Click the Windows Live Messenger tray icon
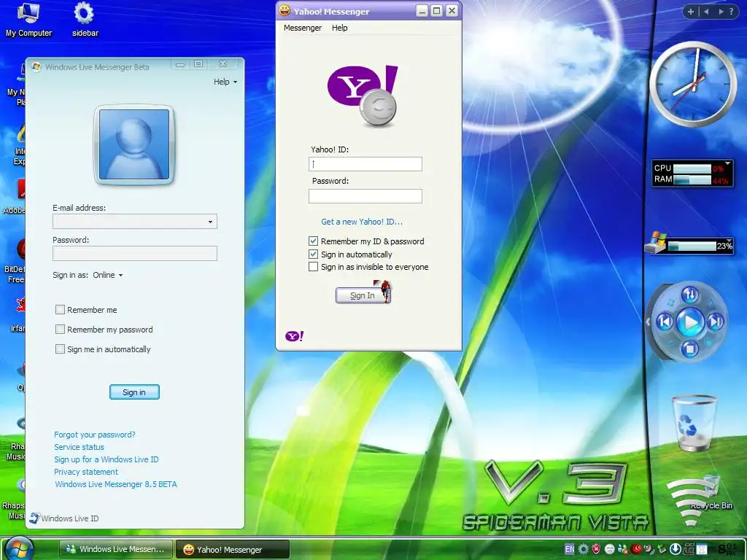Image resolution: width=747 pixels, height=560 pixels. 623,549
